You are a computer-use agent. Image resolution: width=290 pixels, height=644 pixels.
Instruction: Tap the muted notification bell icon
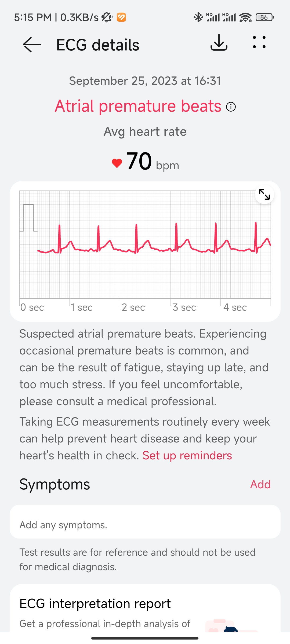tap(107, 17)
